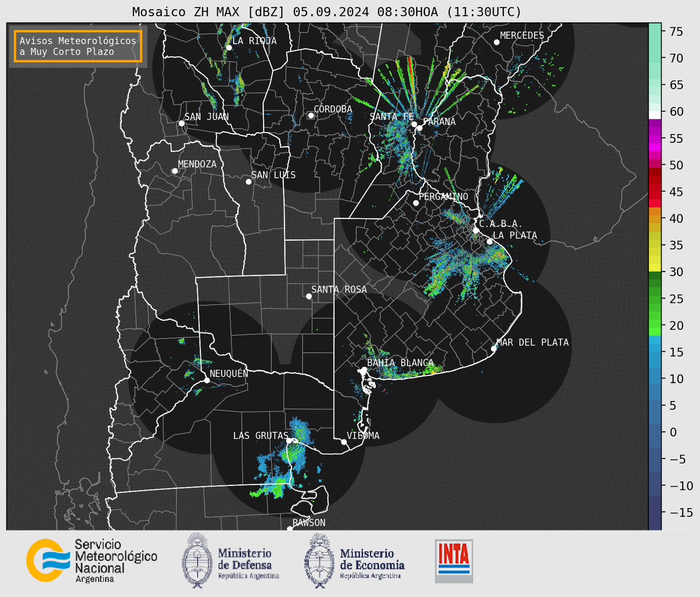Image resolution: width=700 pixels, height=597 pixels.
Task: Select the La Rioja city marker dot
Action: click(x=229, y=48)
